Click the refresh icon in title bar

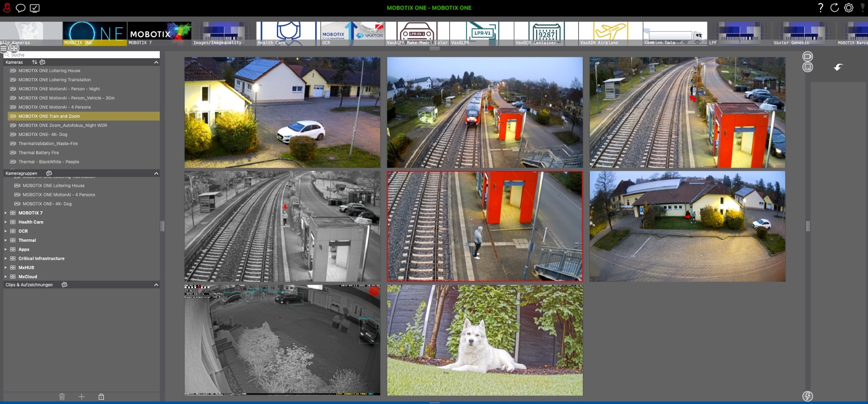834,8
